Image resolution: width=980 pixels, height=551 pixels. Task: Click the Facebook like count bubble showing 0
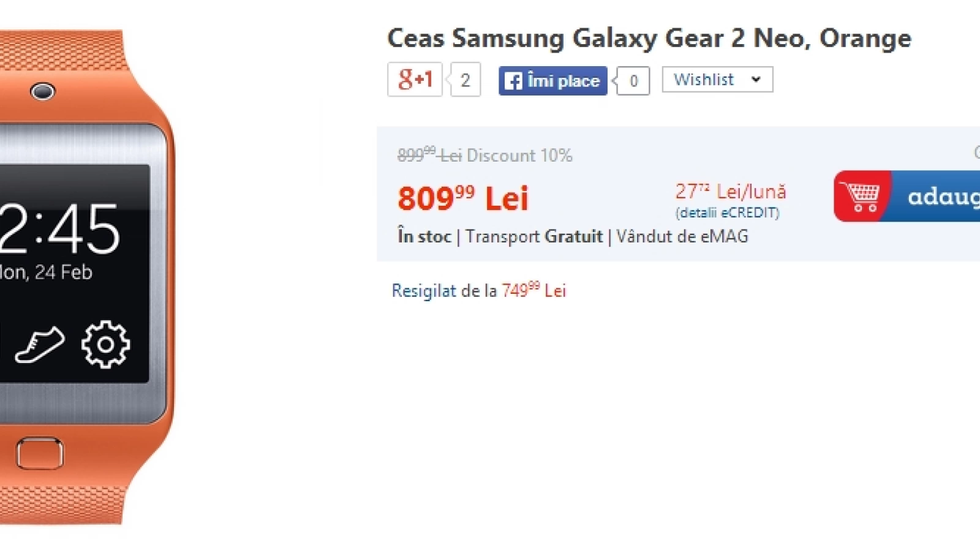tap(633, 81)
